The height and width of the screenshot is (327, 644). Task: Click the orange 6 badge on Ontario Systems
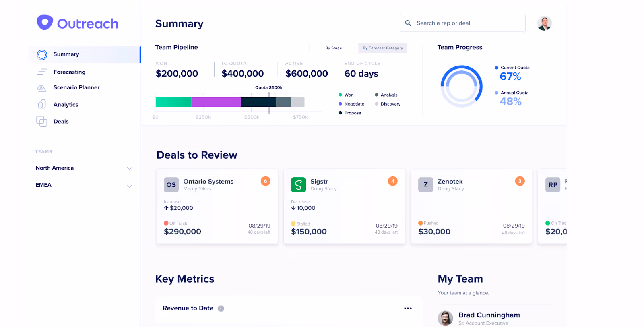pyautogui.click(x=265, y=181)
